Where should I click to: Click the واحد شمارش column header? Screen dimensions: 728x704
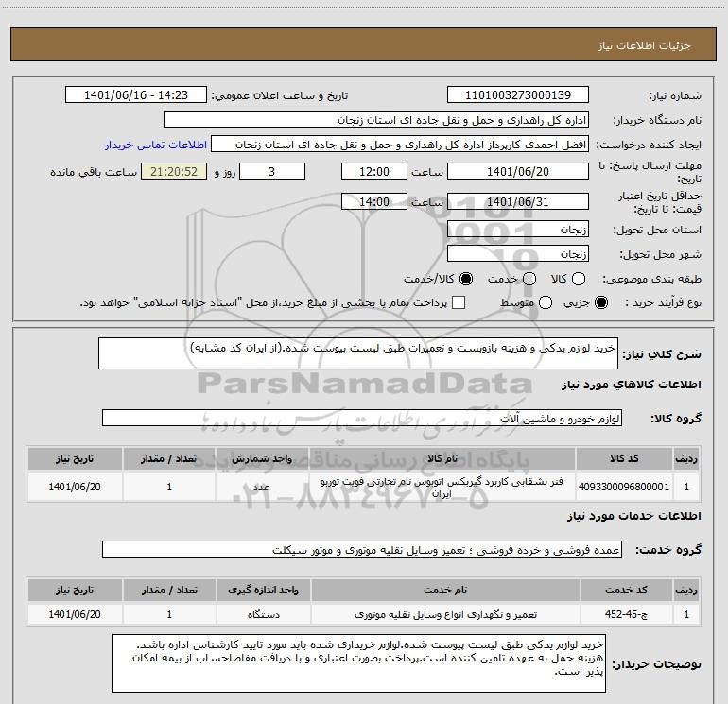pos(262,458)
